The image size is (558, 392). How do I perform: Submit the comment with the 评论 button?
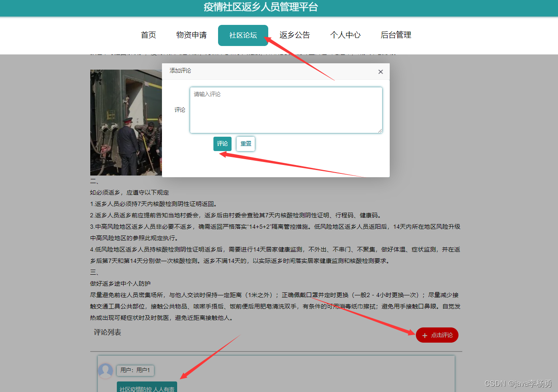[x=222, y=144]
